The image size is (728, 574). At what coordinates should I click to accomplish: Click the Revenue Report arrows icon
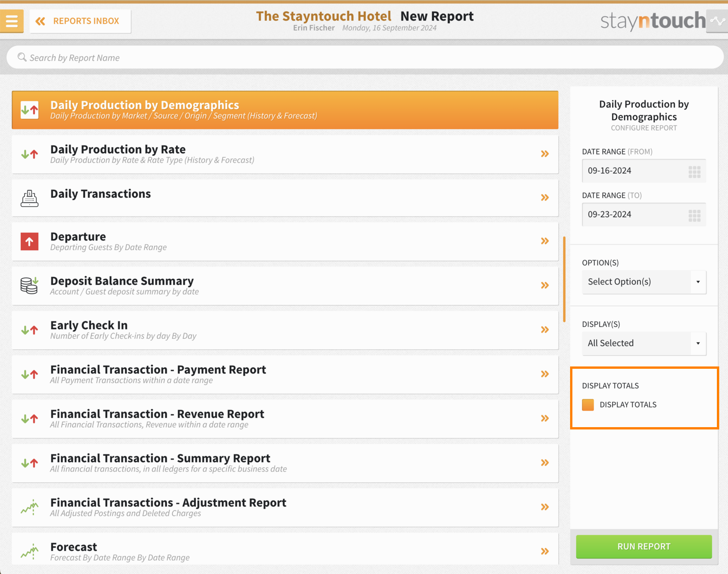(x=30, y=419)
